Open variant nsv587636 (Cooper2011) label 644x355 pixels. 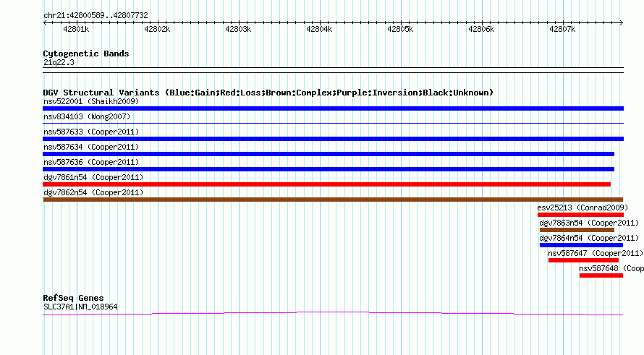91,162
